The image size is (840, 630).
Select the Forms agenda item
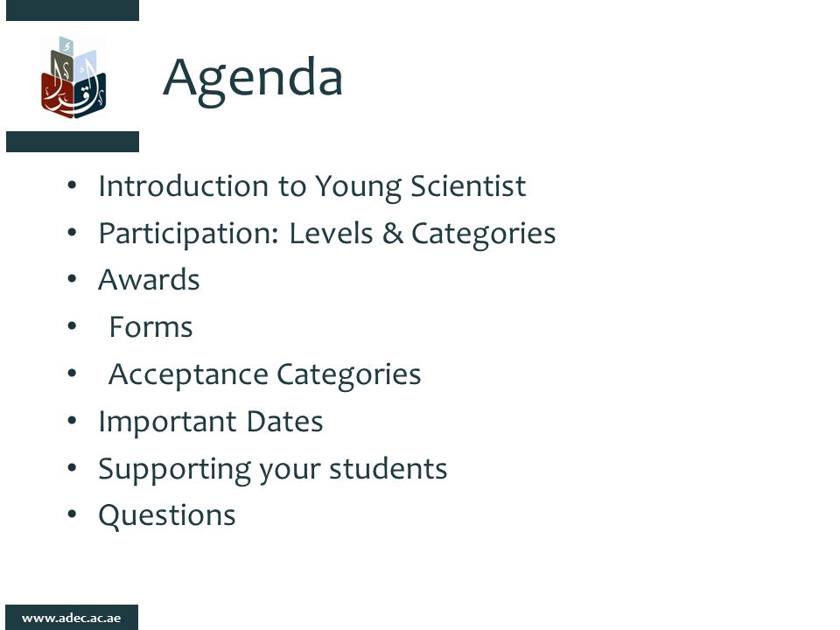click(x=150, y=327)
